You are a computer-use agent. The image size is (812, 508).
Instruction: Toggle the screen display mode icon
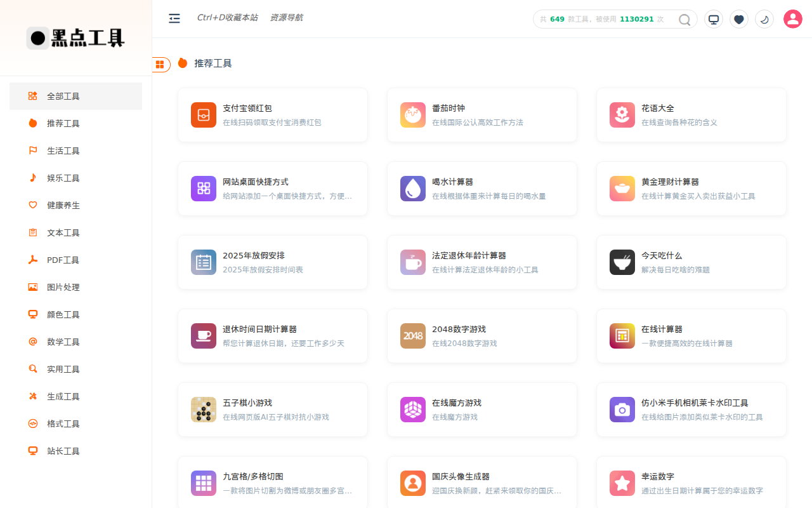tap(713, 19)
